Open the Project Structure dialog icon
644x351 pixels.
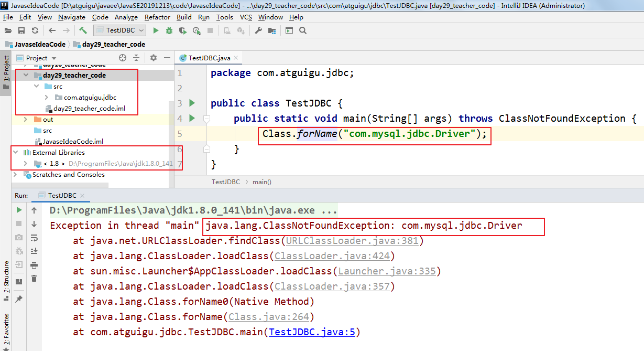[x=271, y=30]
